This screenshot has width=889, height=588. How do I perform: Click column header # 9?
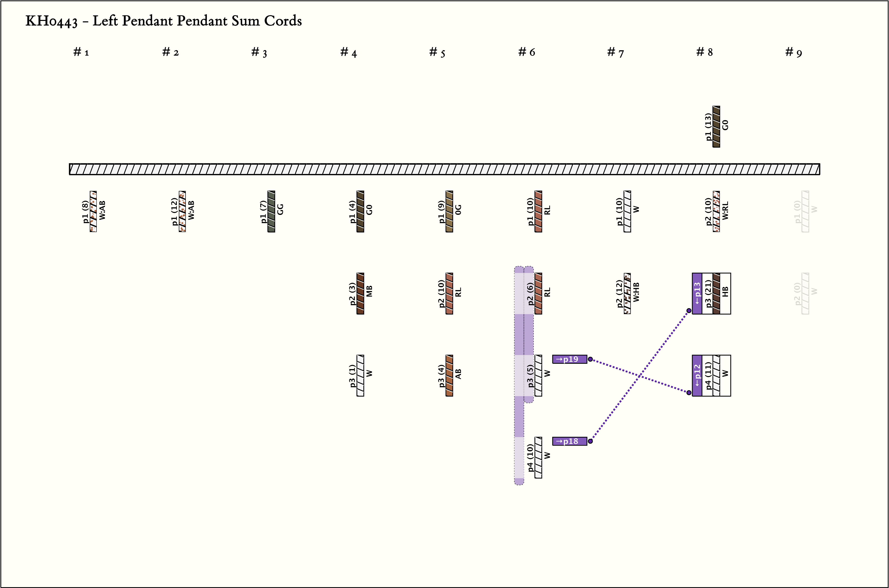click(x=793, y=52)
